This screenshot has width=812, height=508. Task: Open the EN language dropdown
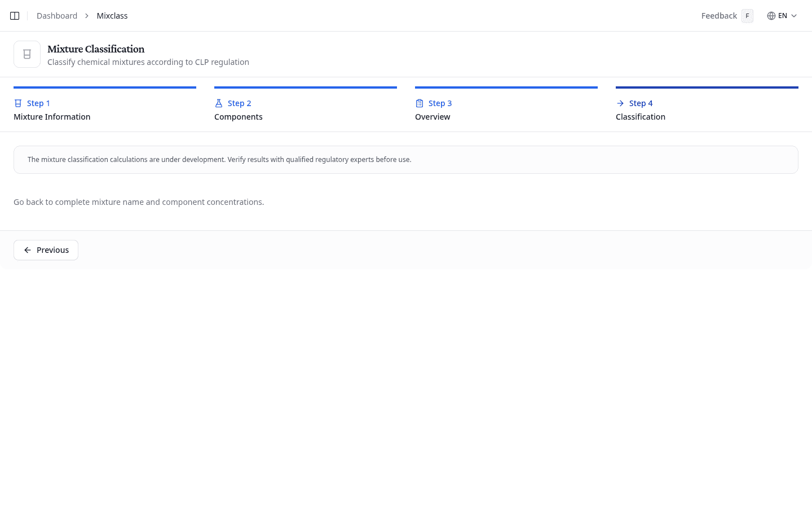(x=782, y=16)
